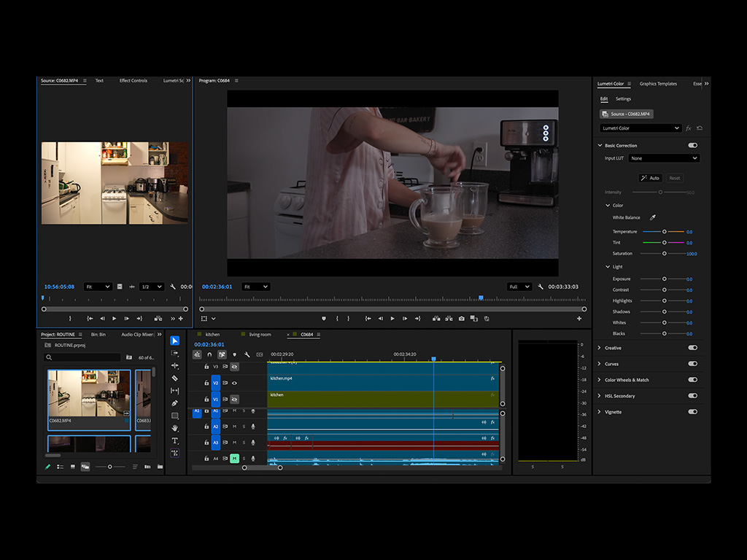Screen dimensions: 747x560
Task: Unmute the A4 audio track
Action: (235, 457)
